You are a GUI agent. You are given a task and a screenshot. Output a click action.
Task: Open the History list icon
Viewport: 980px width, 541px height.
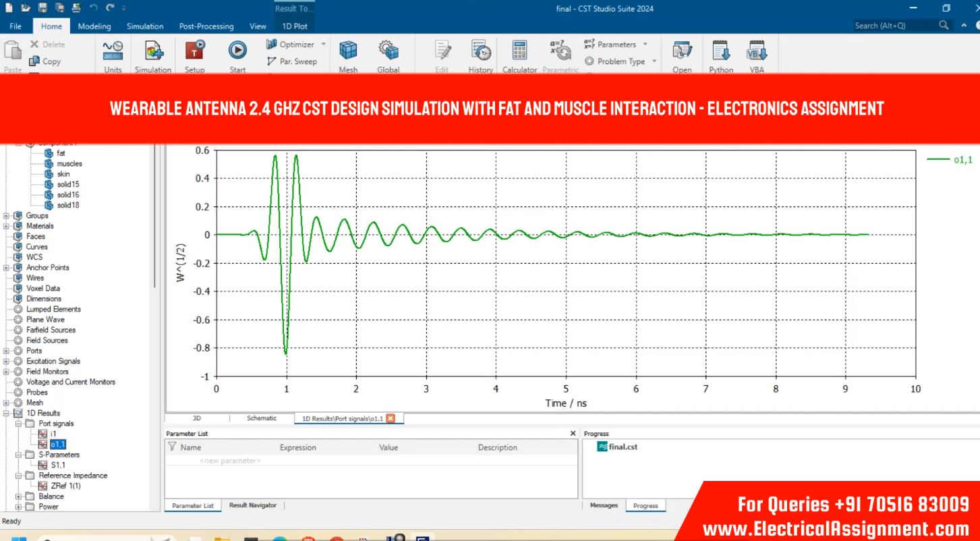[x=480, y=52]
